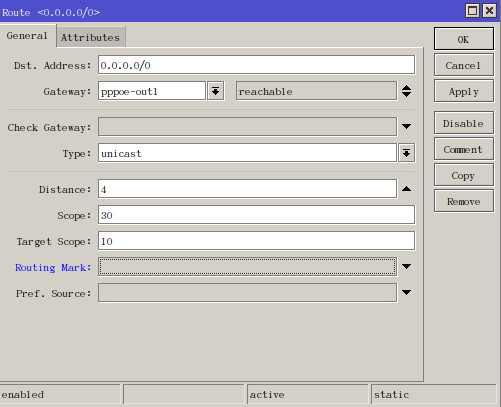The width and height of the screenshot is (501, 407).
Task: Expand the Routing Mark option
Action: (x=406, y=266)
